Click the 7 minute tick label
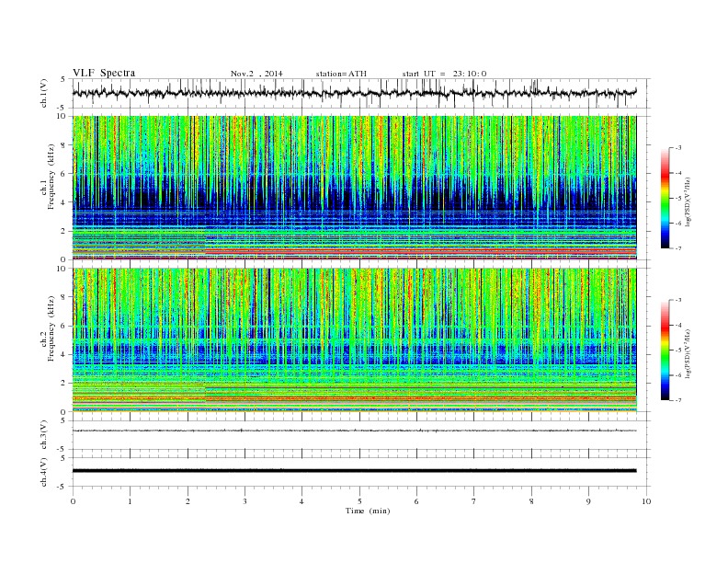Screen dimensions: 728x563 coord(474,501)
